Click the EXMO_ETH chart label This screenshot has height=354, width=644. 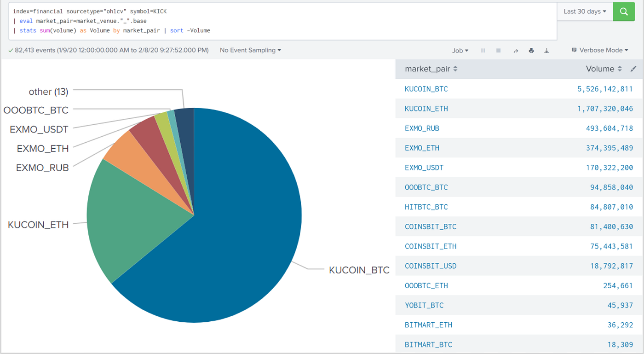pyautogui.click(x=43, y=149)
